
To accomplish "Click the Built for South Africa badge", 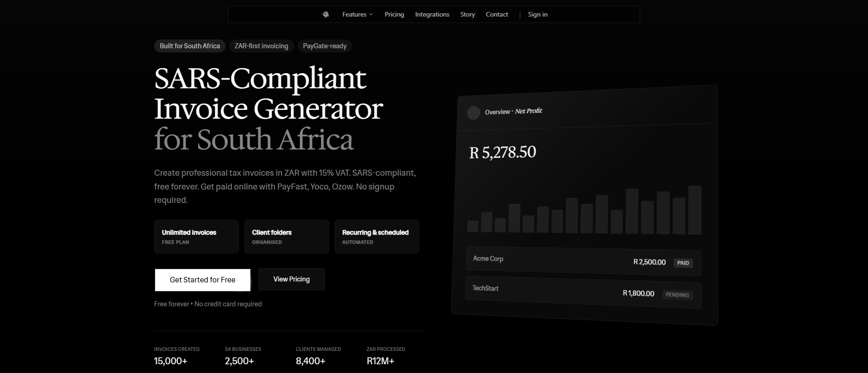I will [190, 46].
